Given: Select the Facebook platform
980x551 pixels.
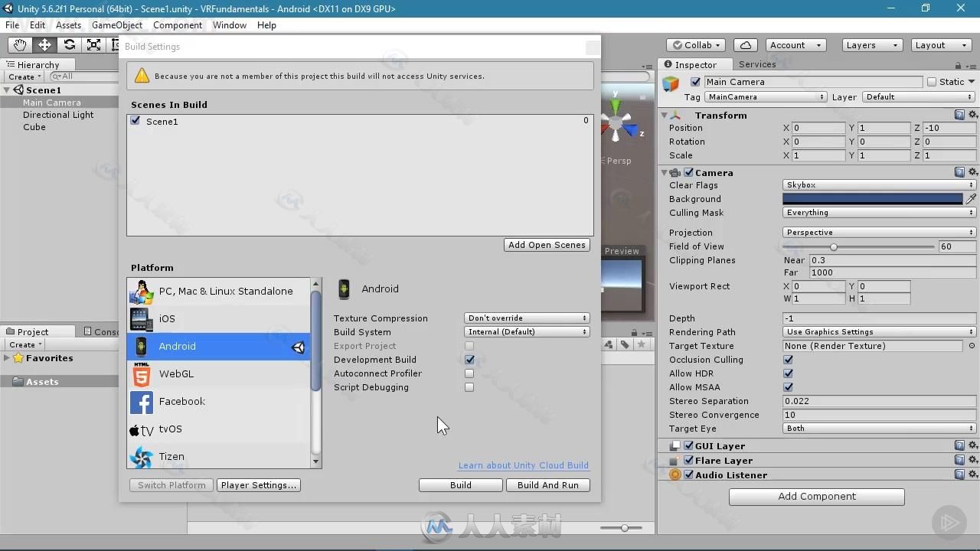Looking at the screenshot, I should pos(219,401).
